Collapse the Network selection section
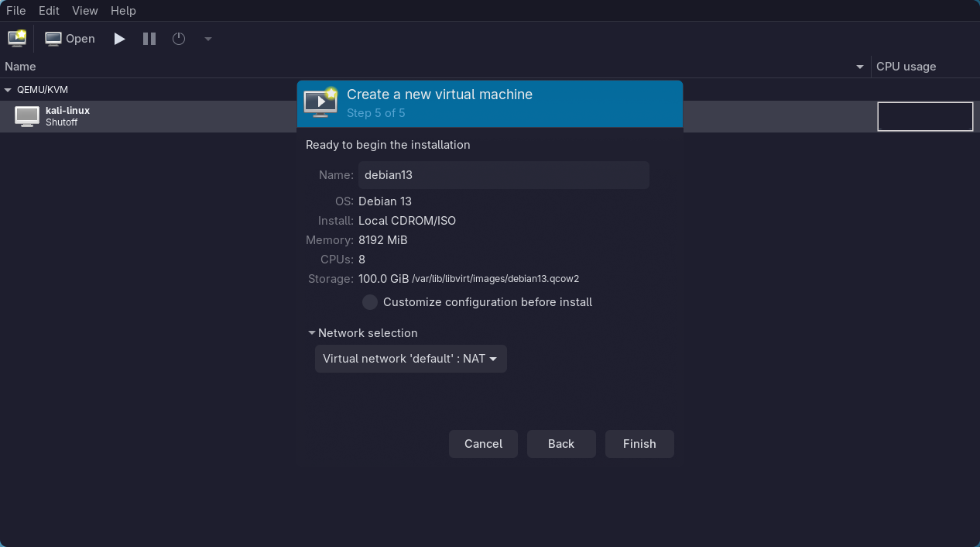The height and width of the screenshot is (547, 980). [312, 332]
